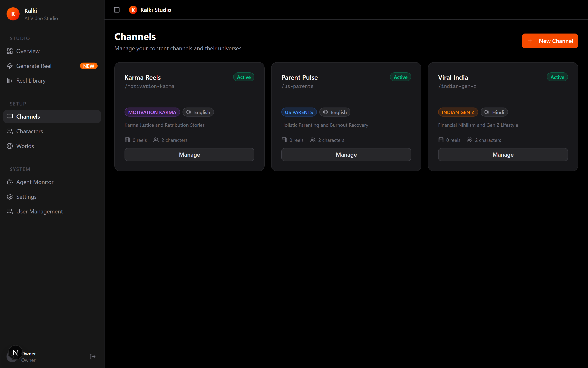Open Agent Monitor

coord(52,182)
